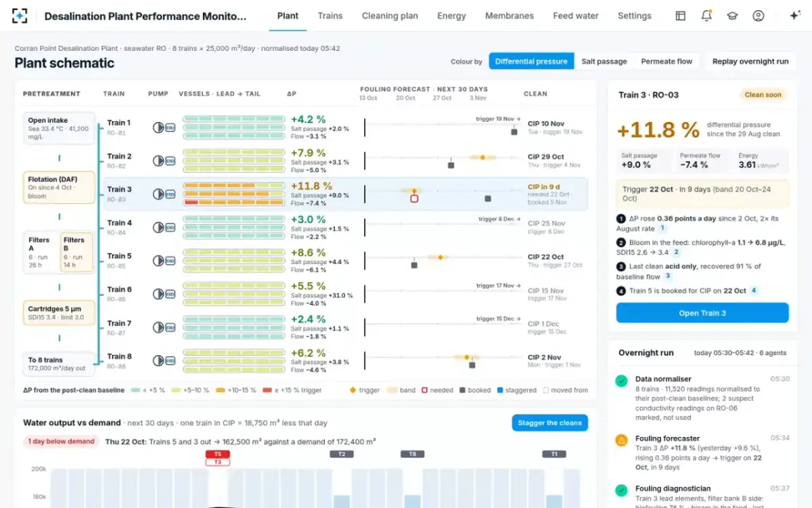Click Train 3 red needed-clean marker
Viewport: 812px width, 508px height.
[414, 198]
